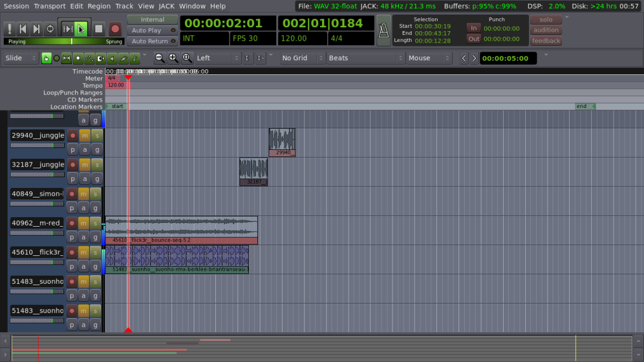Viewport: 644px width, 362px height.
Task: Shrink tracks with vertical shrink icon
Action: (x=248, y=58)
